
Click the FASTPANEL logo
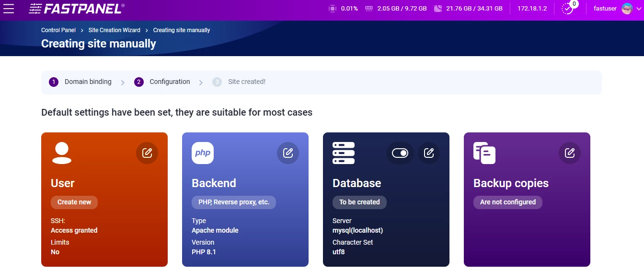(x=77, y=8)
